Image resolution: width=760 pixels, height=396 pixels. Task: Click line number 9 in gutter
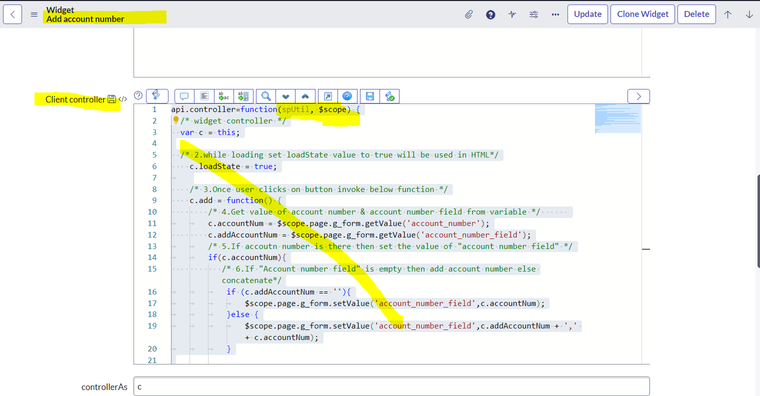tap(154, 200)
